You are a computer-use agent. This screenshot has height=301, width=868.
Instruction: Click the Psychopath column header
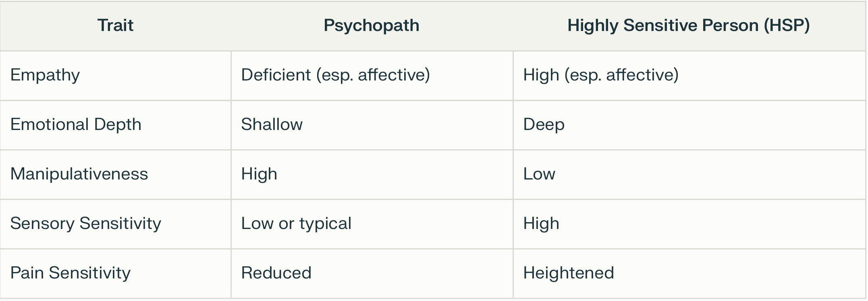(372, 25)
